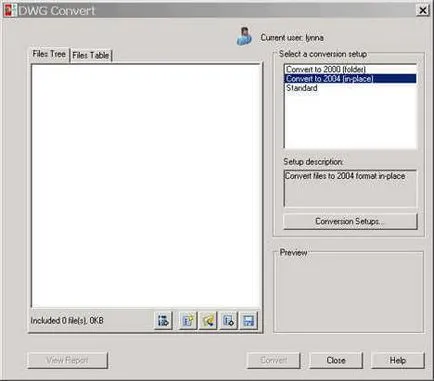Image resolution: width=434 pixels, height=381 pixels.
Task: Close the dialog with the X button
Action: (x=423, y=10)
